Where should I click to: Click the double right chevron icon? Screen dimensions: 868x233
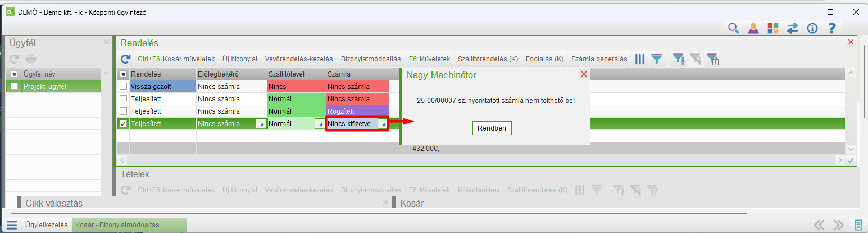[839, 225]
